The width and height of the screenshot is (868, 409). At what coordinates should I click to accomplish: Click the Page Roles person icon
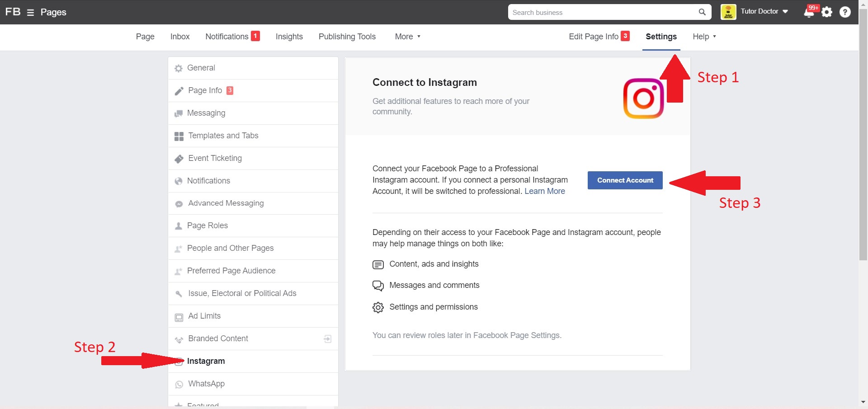click(x=179, y=226)
